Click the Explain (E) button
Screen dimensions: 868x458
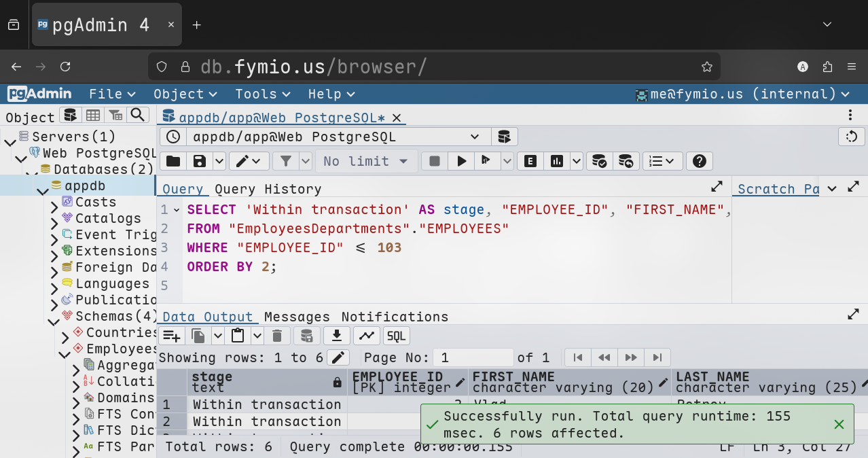coord(530,161)
